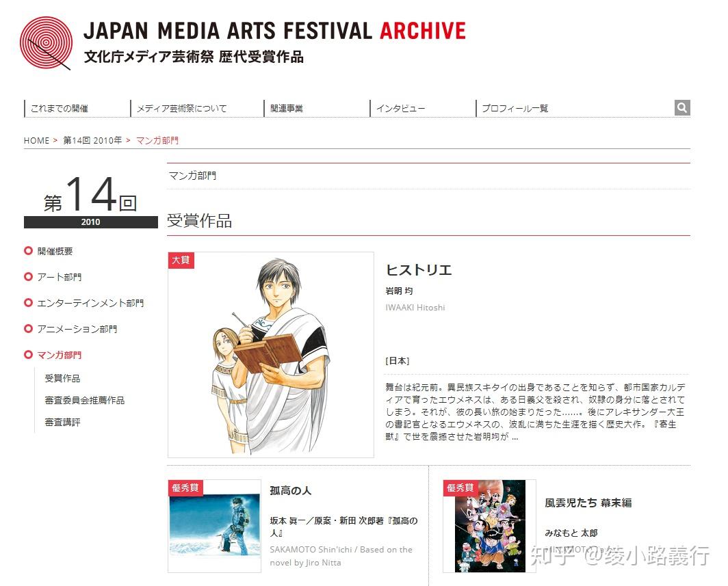Select アニメーション部門 in the sidebar
Image resolution: width=728 pixels, height=586 pixels.
click(77, 329)
